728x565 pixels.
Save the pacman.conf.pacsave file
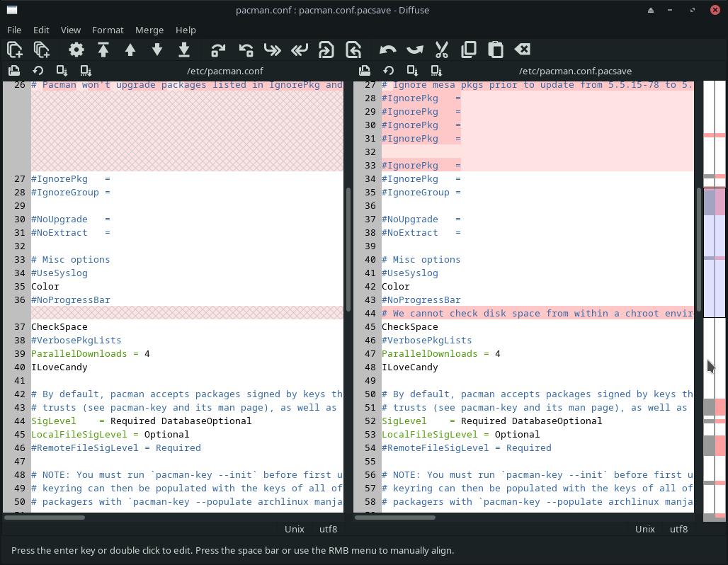(x=412, y=71)
